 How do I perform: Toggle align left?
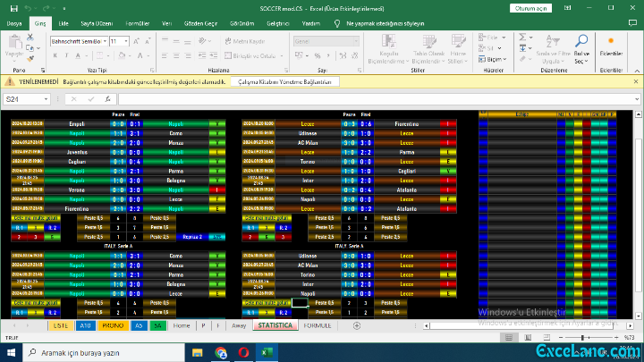[165, 55]
